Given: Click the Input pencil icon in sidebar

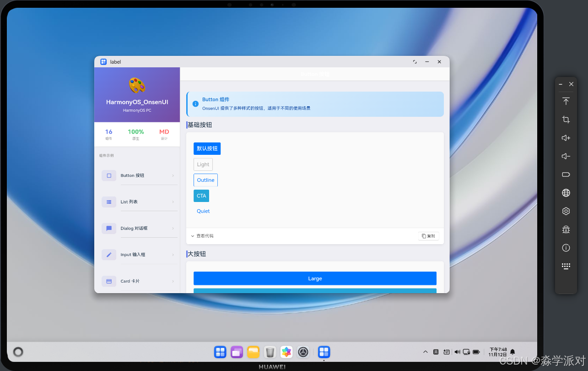Looking at the screenshot, I should (109, 255).
